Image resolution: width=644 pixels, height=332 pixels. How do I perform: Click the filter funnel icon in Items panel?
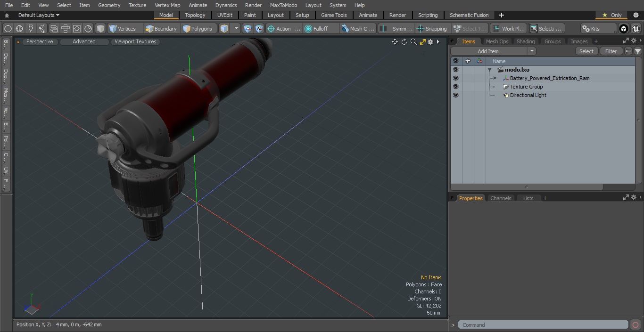[637, 51]
